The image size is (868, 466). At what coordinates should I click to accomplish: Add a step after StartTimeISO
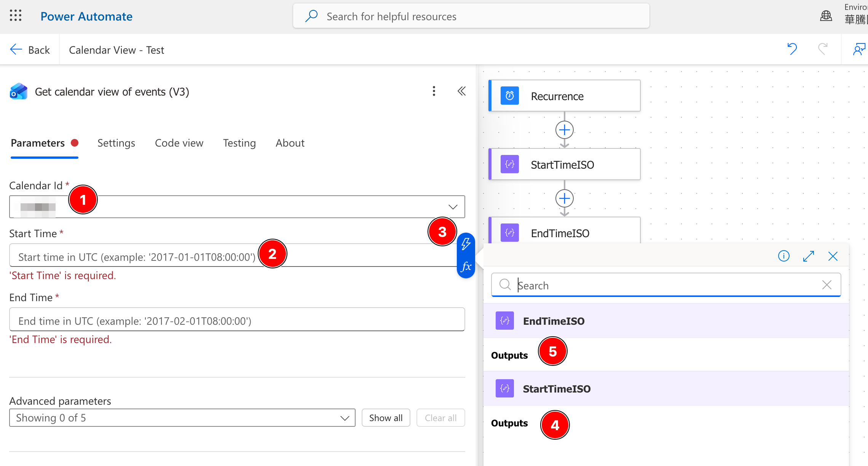564,199
